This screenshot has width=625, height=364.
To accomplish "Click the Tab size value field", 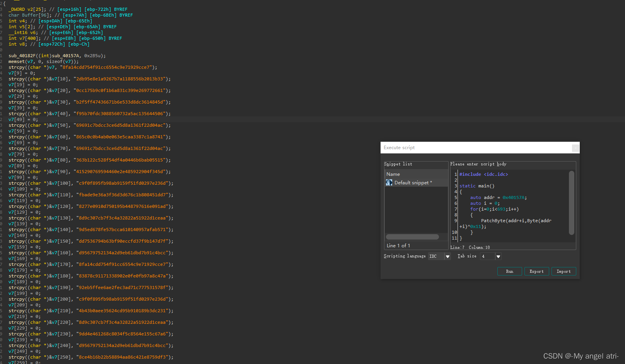I will pyautogui.click(x=487, y=256).
